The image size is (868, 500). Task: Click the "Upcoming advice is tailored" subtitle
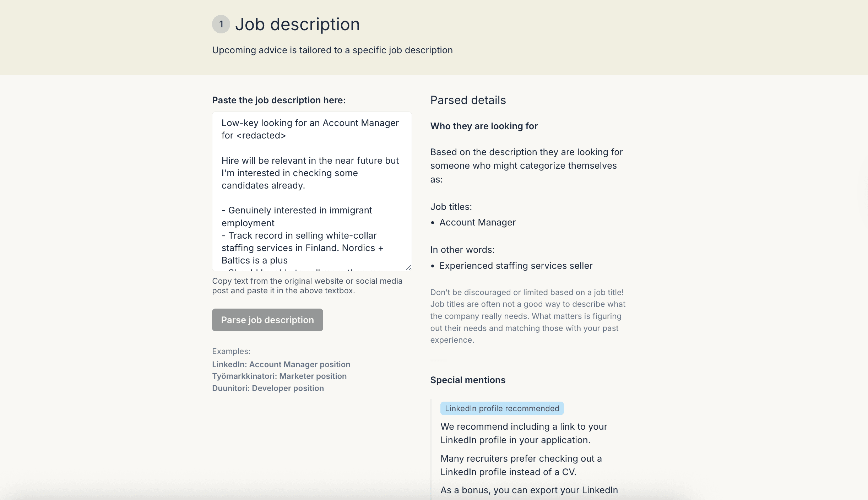click(x=332, y=50)
